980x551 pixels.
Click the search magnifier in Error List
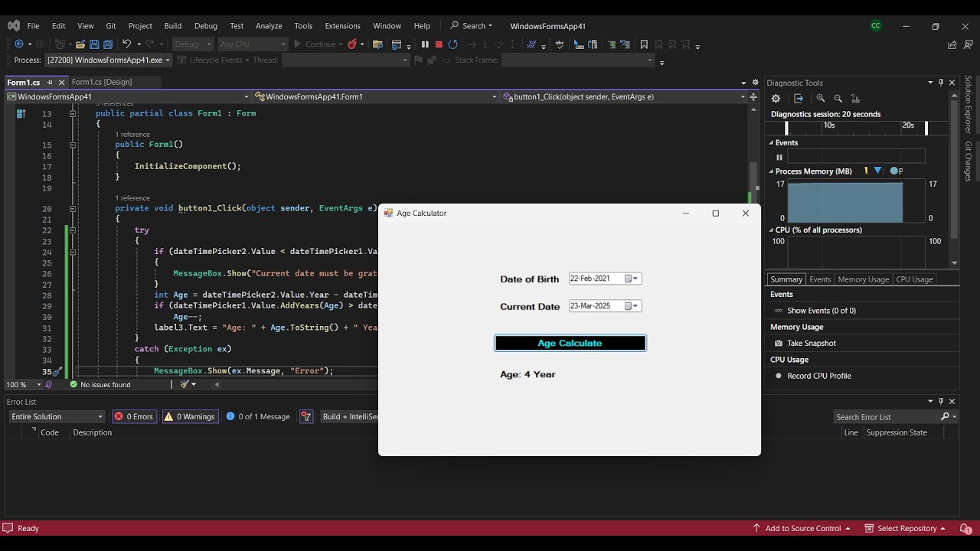(945, 416)
